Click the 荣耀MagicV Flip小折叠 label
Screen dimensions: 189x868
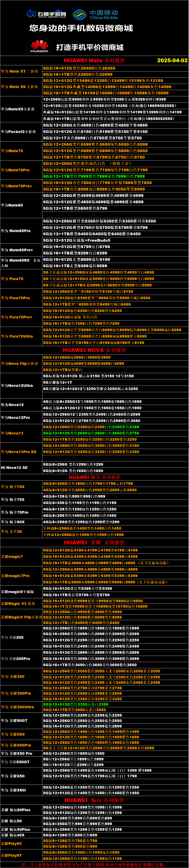22,617
